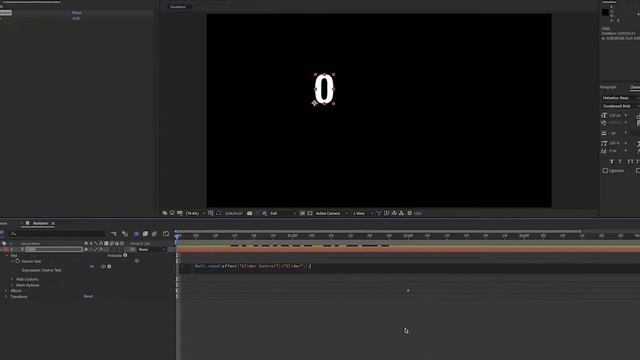Switch to the Paragraph tab
This screenshot has height=360, width=640.
pos(608,87)
